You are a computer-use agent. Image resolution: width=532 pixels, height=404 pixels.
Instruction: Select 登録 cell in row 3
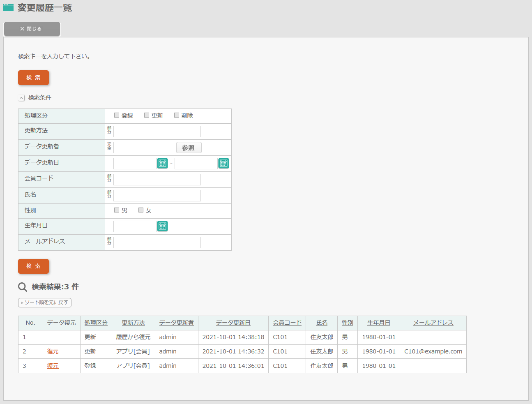(96, 366)
